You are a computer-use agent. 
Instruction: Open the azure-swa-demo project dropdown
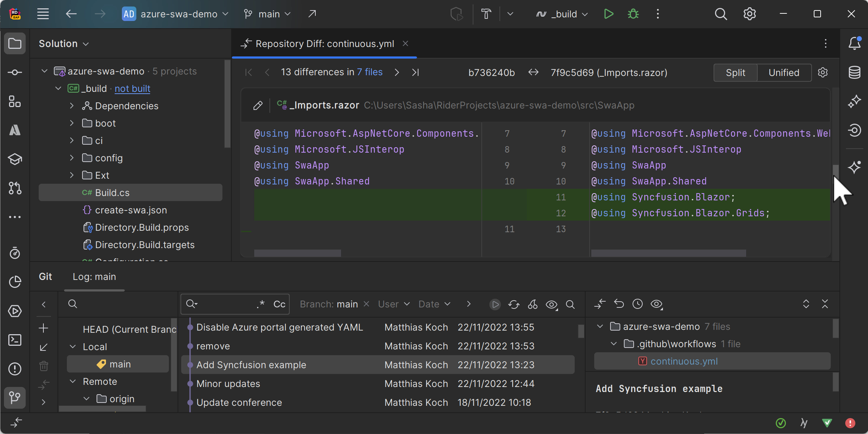pos(175,14)
